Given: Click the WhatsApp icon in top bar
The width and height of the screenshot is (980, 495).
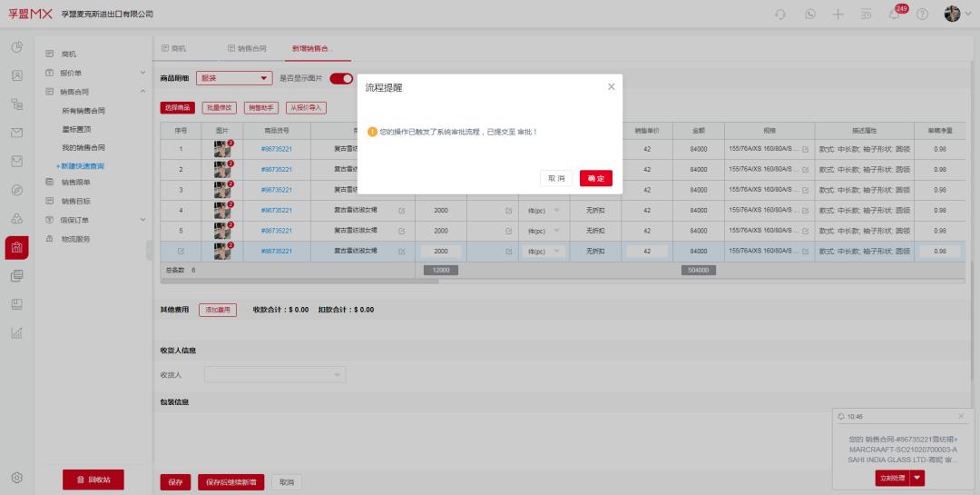Looking at the screenshot, I should click(809, 14).
